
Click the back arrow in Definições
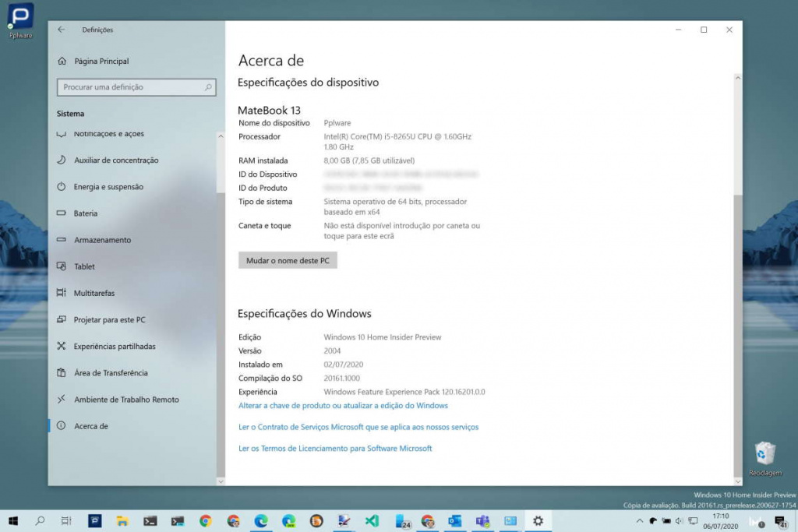[62, 30]
